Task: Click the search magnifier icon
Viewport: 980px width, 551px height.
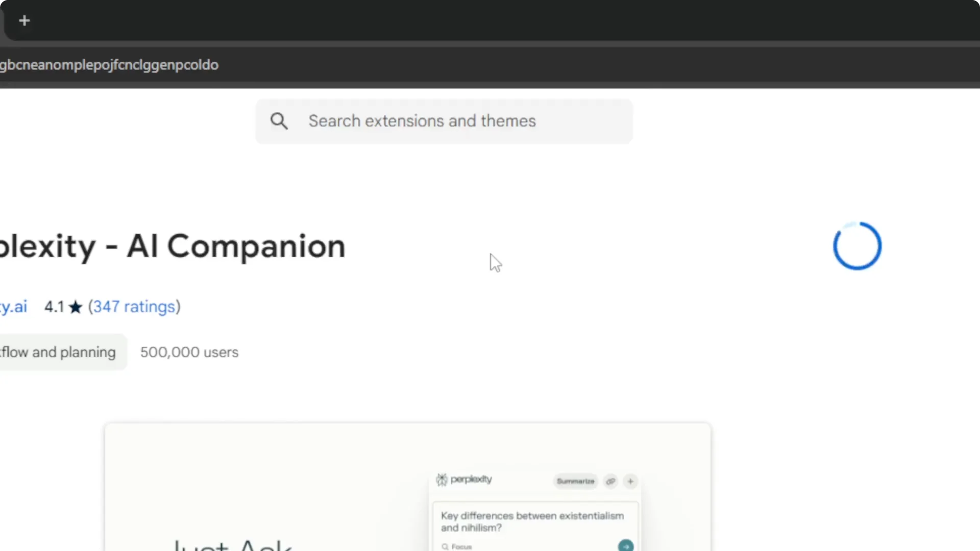Action: click(279, 121)
